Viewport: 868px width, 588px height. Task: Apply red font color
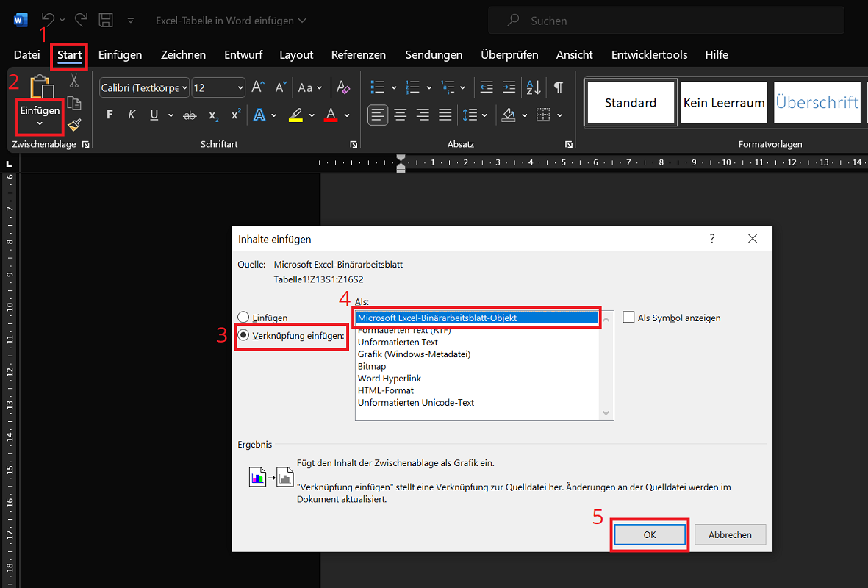(331, 115)
